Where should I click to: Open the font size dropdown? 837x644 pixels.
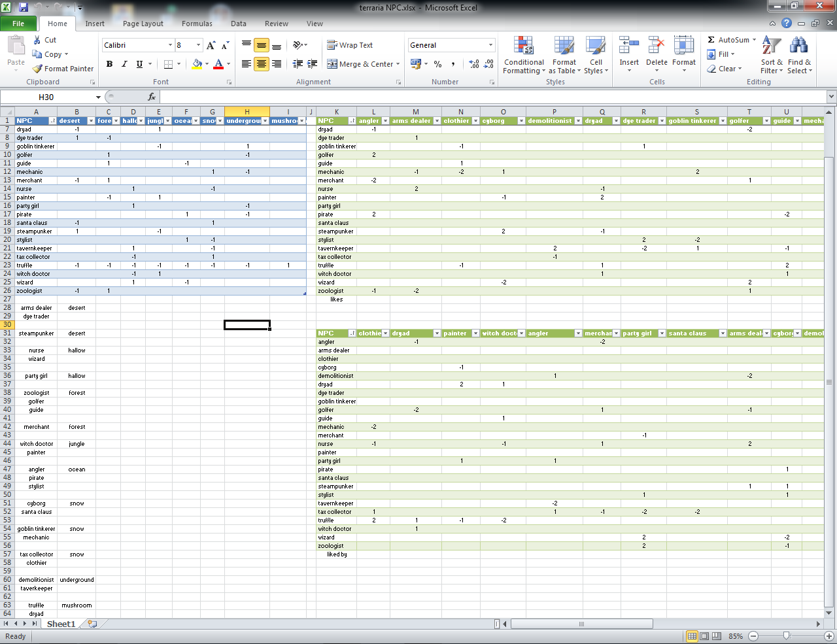(198, 45)
